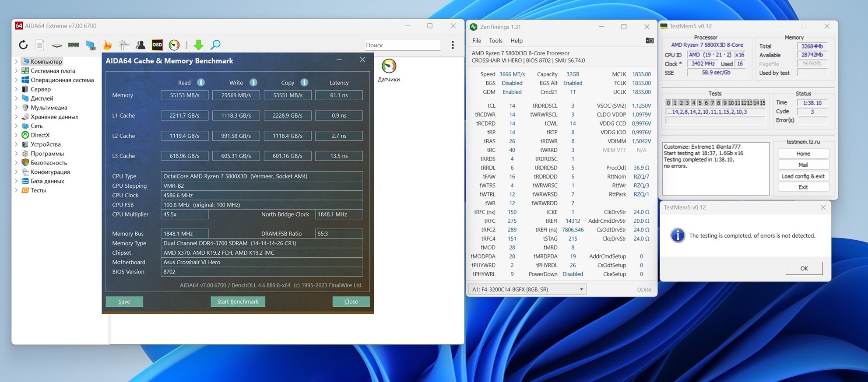Click test number 15 in TestMem5 Tests row
Image resolution: width=868 pixels, height=382 pixels.
763,103
